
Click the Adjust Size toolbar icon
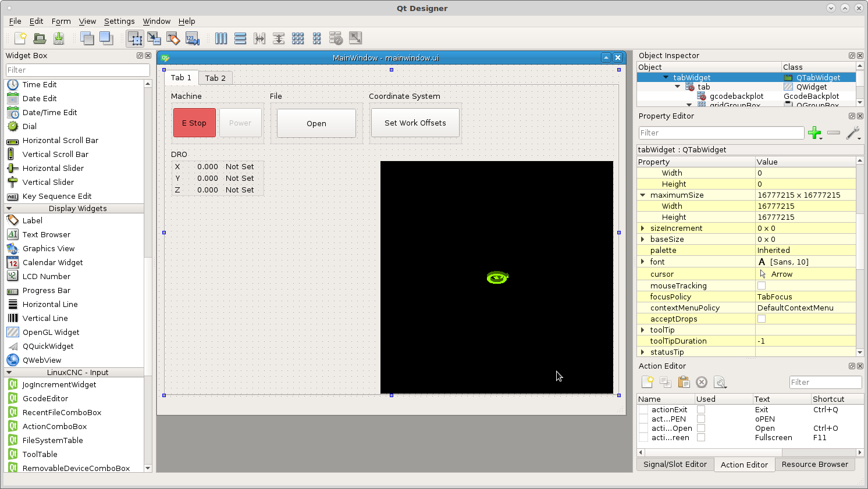tap(355, 38)
